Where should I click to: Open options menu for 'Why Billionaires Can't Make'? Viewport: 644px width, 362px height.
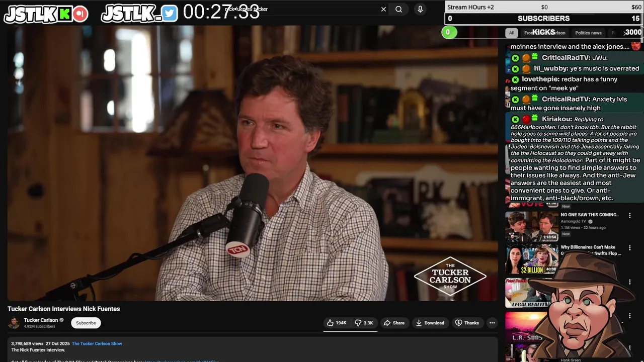pos(629,248)
